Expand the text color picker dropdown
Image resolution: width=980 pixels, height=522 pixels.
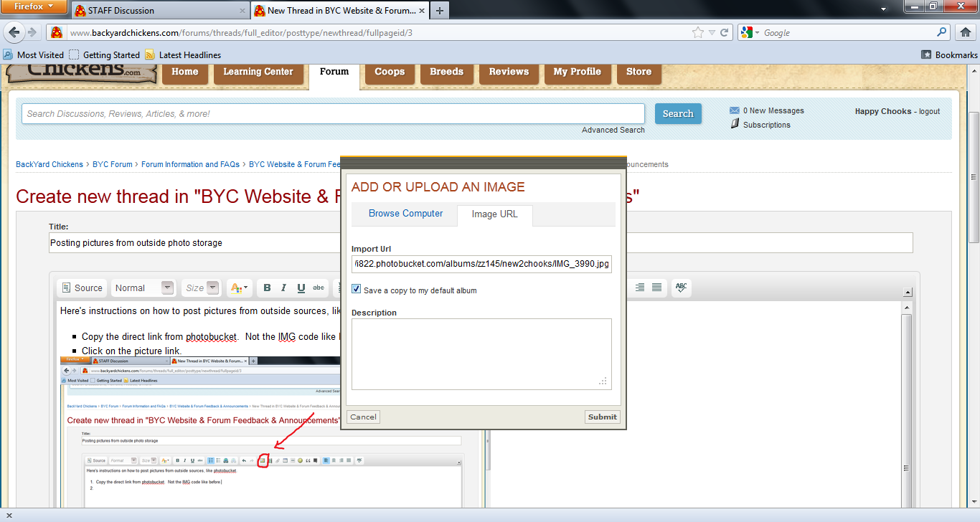(x=238, y=288)
